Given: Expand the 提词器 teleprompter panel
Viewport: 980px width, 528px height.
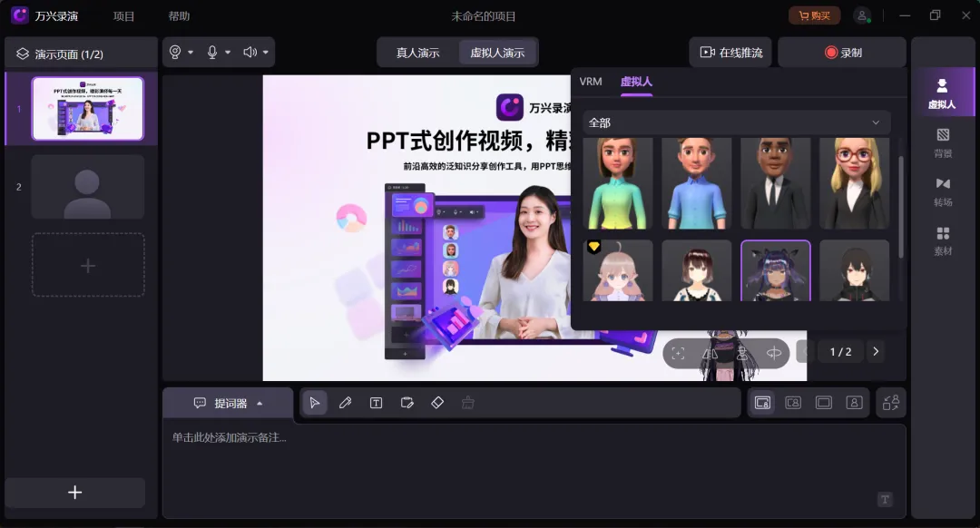Looking at the screenshot, I should (228, 403).
